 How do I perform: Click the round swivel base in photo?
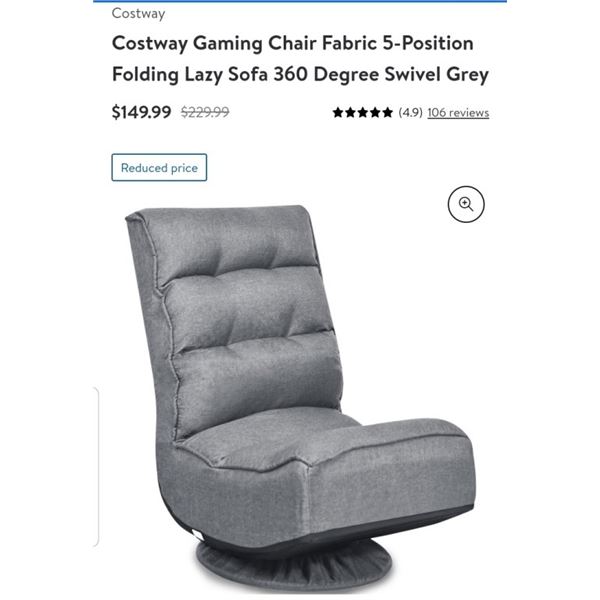(x=294, y=562)
